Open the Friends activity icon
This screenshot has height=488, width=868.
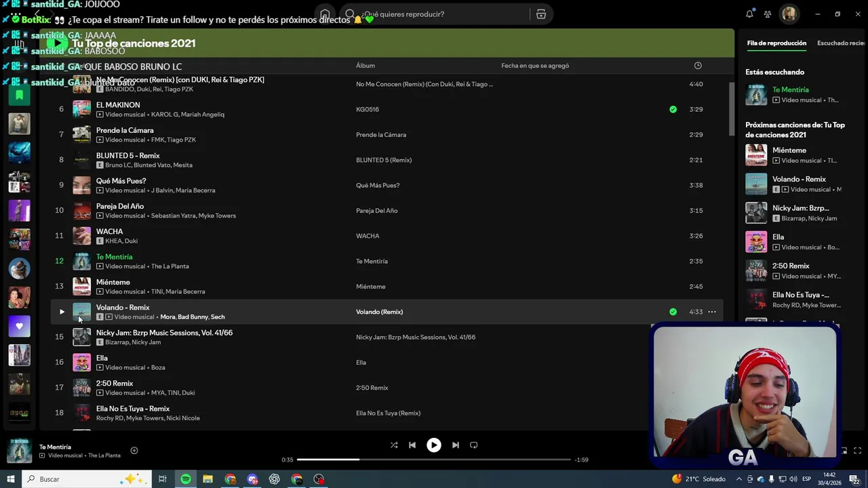coord(768,14)
